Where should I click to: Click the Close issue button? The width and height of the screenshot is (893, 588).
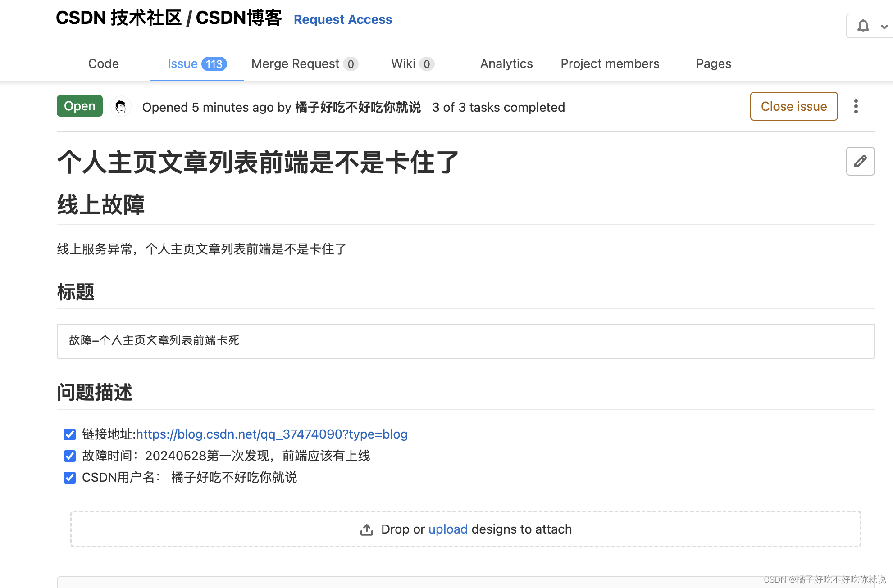[793, 106]
